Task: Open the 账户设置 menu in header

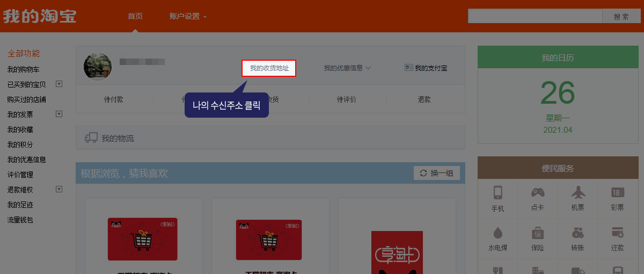Action: tap(188, 16)
